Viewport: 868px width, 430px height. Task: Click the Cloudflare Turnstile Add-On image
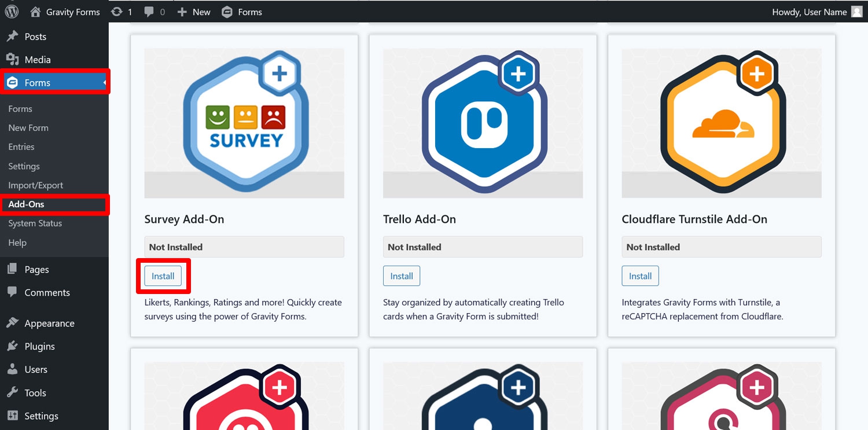(722, 123)
